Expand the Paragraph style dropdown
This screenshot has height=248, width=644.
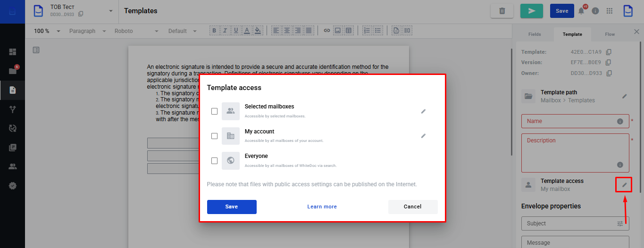tap(87, 31)
